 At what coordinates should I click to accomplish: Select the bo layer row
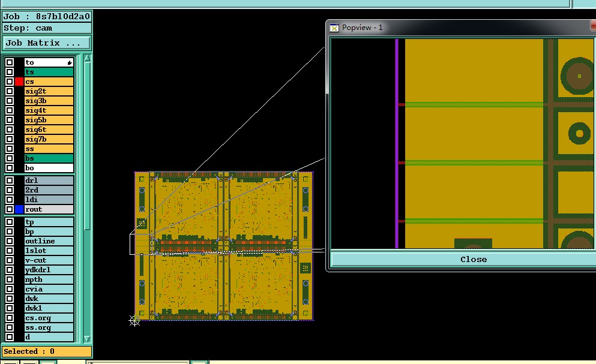[x=49, y=168]
